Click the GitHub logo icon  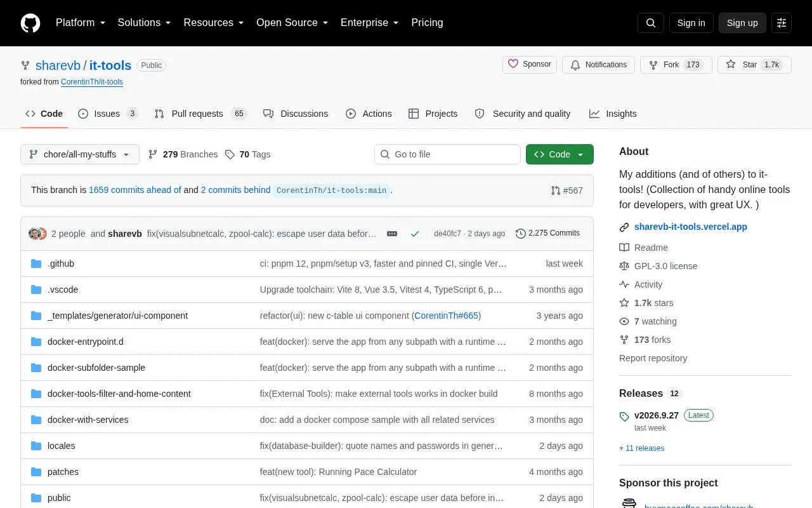coord(30,23)
